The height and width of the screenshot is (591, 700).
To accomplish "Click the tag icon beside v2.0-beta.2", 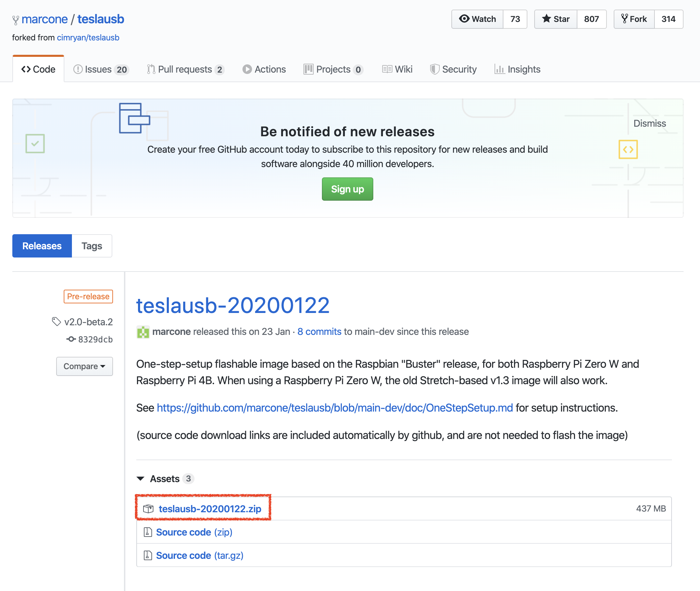I will (56, 322).
